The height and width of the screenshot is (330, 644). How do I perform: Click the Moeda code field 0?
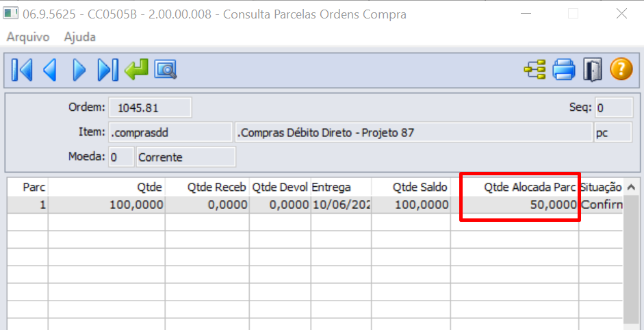pos(121,157)
